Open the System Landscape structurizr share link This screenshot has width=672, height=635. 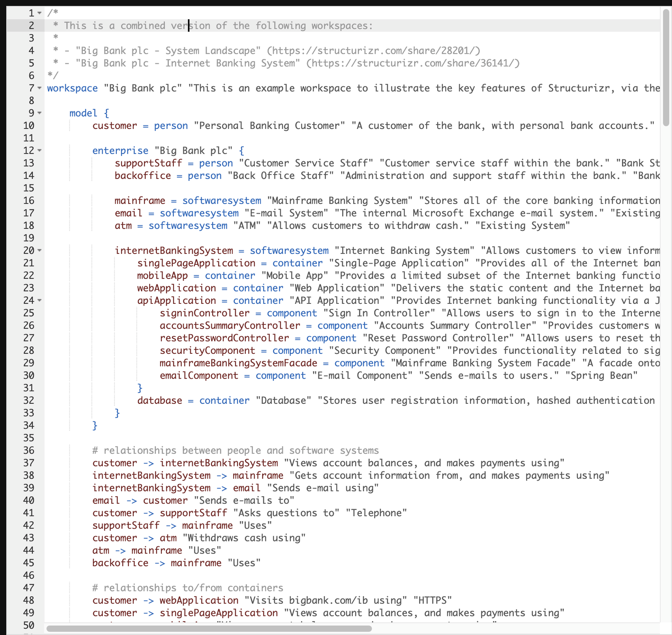(374, 50)
